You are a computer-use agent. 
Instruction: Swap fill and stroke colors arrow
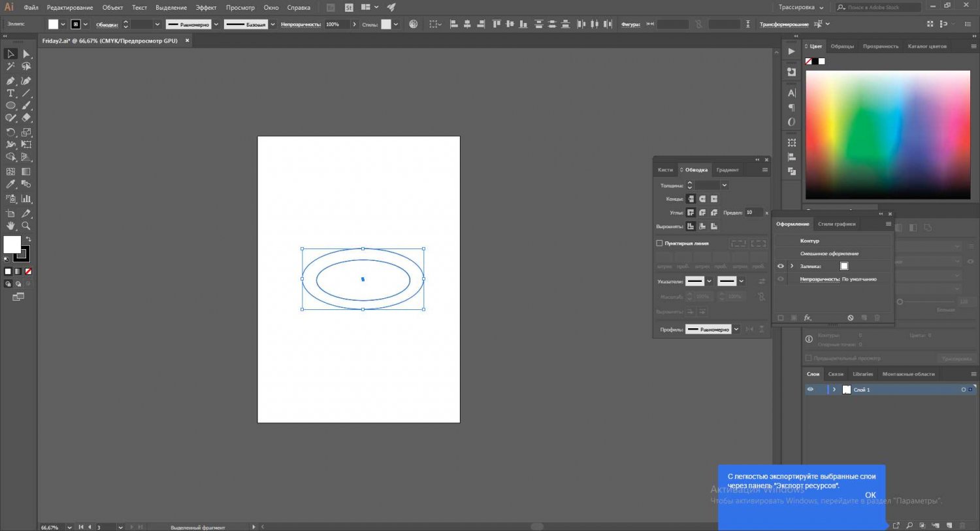tap(28, 239)
